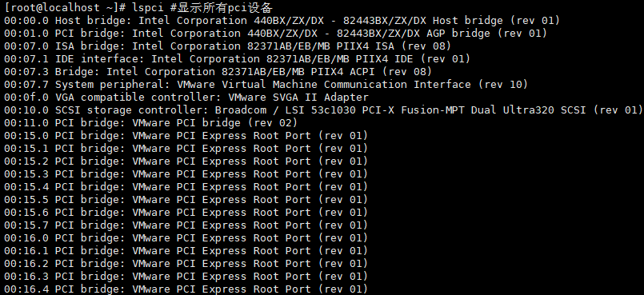Select the Host bridge line 00:00.0
This screenshot has height=295, width=644.
[282, 20]
